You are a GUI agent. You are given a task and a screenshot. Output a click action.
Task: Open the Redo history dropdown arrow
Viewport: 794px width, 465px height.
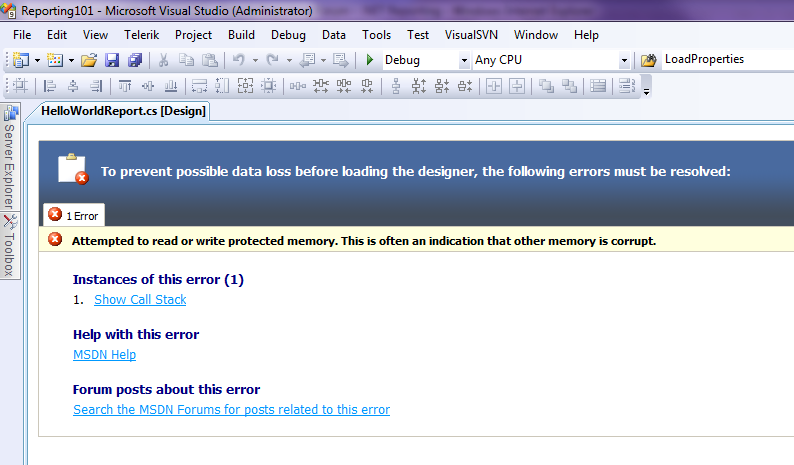point(289,61)
